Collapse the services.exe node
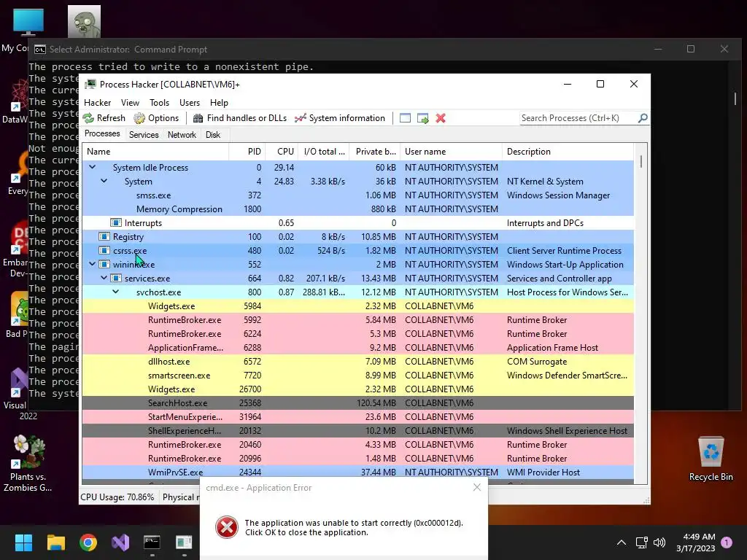Viewport: 747px width, 560px height. 104,278
